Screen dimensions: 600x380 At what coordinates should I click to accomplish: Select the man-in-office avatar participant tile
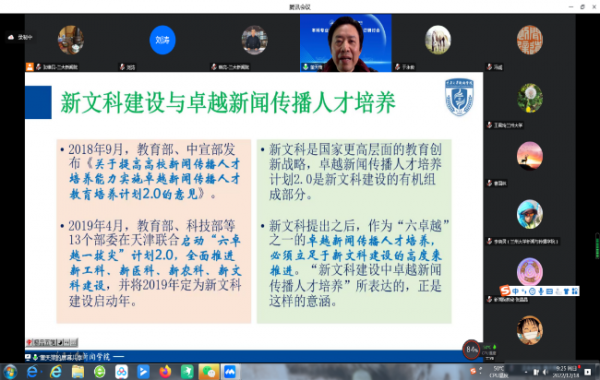254,40
